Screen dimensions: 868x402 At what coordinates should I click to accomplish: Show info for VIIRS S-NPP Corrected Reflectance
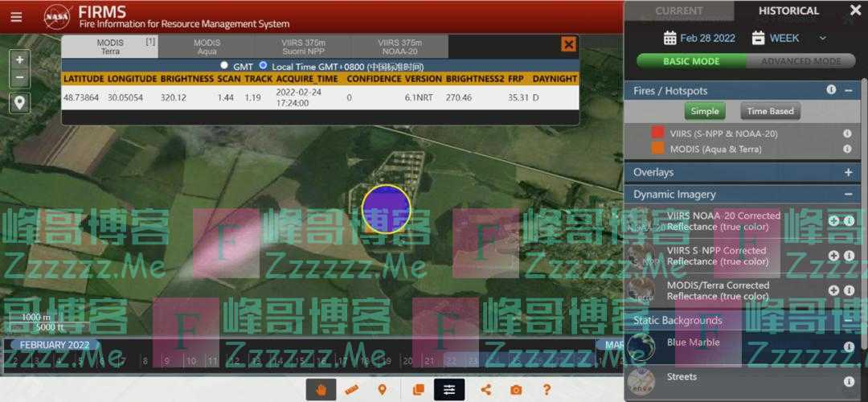pos(850,256)
